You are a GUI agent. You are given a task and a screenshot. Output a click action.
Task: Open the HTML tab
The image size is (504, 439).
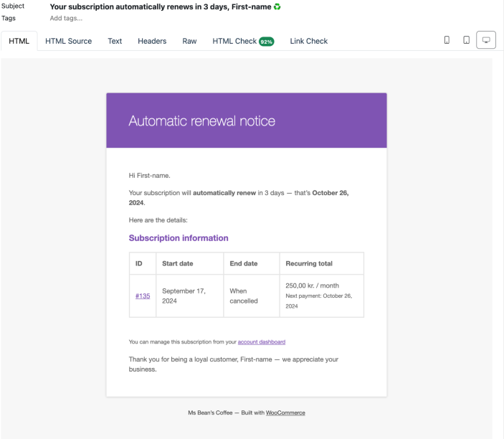click(19, 41)
